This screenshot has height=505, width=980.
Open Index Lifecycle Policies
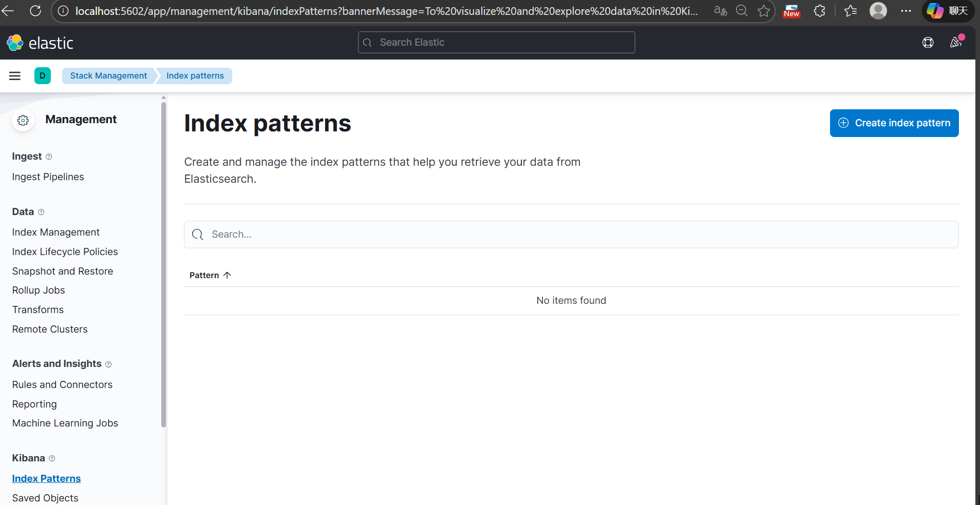pyautogui.click(x=65, y=252)
